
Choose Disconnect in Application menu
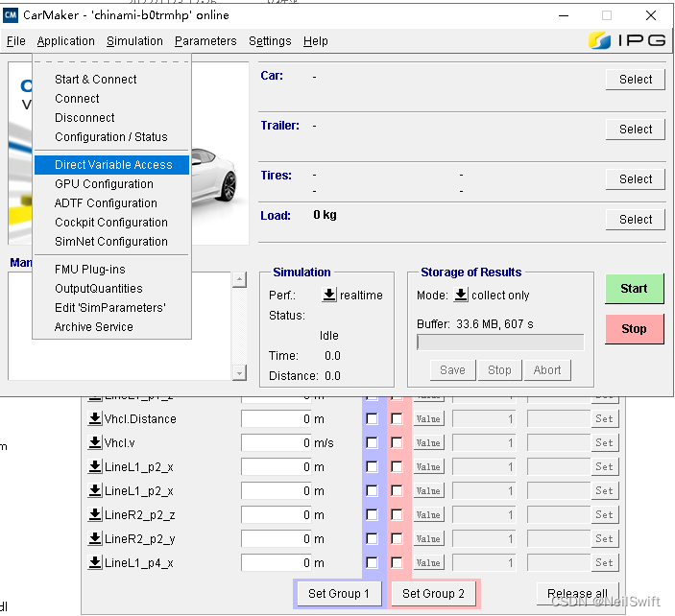point(112,117)
